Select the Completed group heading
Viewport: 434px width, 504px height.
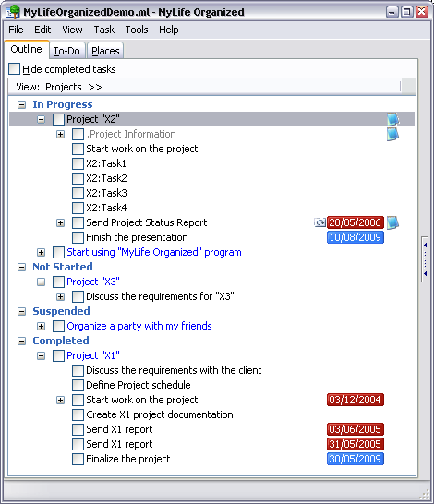(x=61, y=341)
